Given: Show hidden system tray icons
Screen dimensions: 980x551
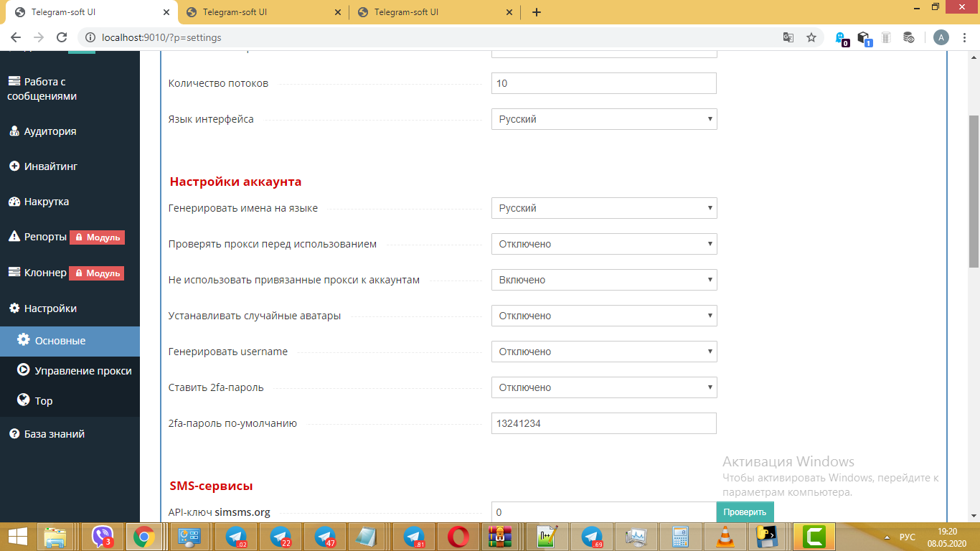Looking at the screenshot, I should click(887, 537).
